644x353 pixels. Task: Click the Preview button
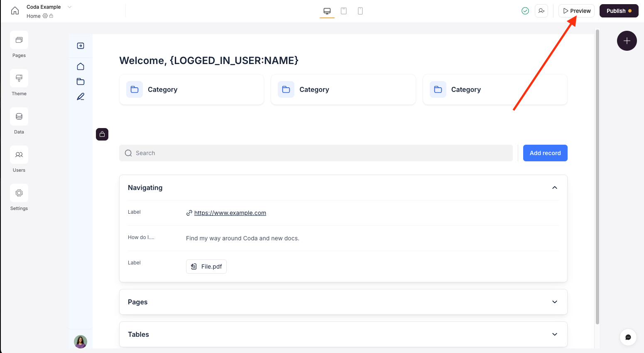[576, 11]
